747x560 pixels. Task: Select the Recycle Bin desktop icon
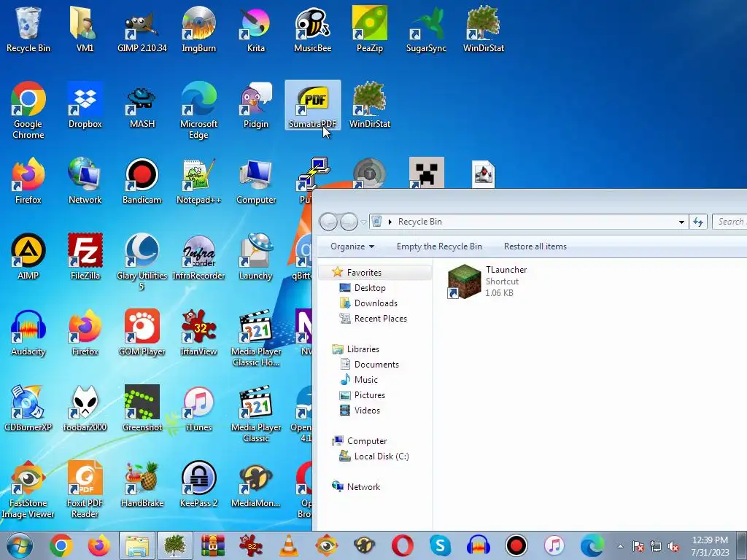click(x=28, y=29)
